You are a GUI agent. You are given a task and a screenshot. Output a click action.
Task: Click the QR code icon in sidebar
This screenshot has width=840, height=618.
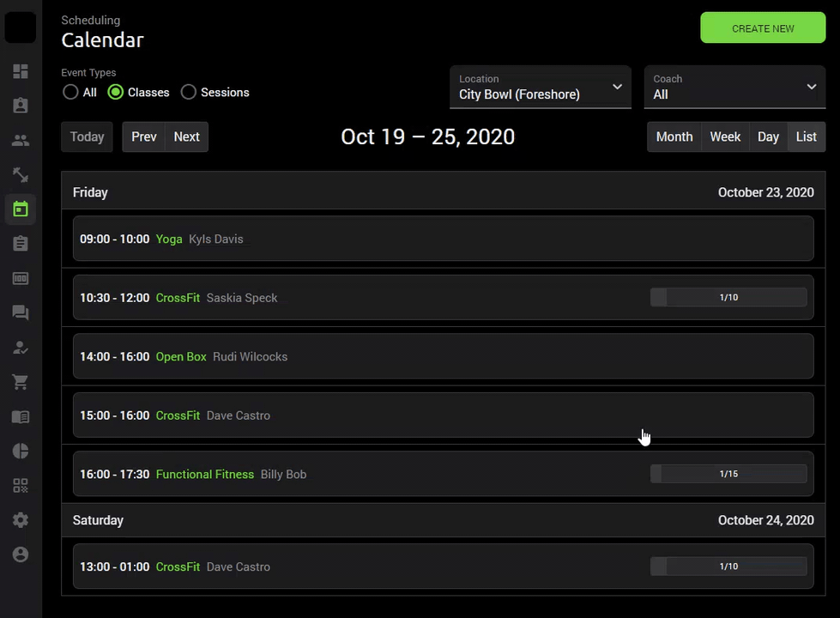pyautogui.click(x=21, y=486)
